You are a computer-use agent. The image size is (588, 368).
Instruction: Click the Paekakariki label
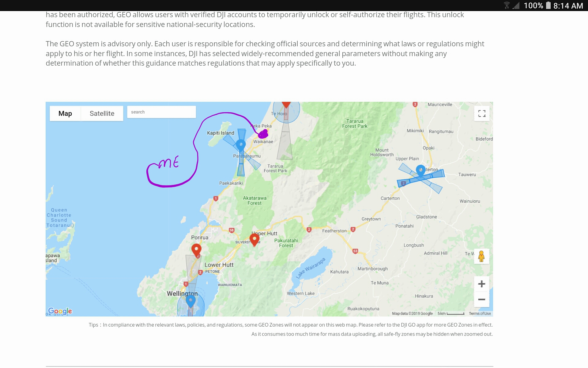click(x=231, y=183)
